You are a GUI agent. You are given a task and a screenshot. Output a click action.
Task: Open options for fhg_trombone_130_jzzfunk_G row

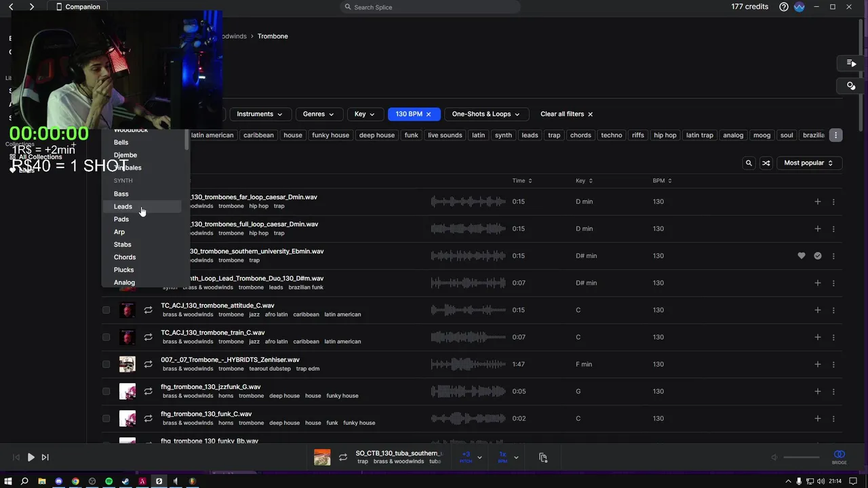click(833, 391)
